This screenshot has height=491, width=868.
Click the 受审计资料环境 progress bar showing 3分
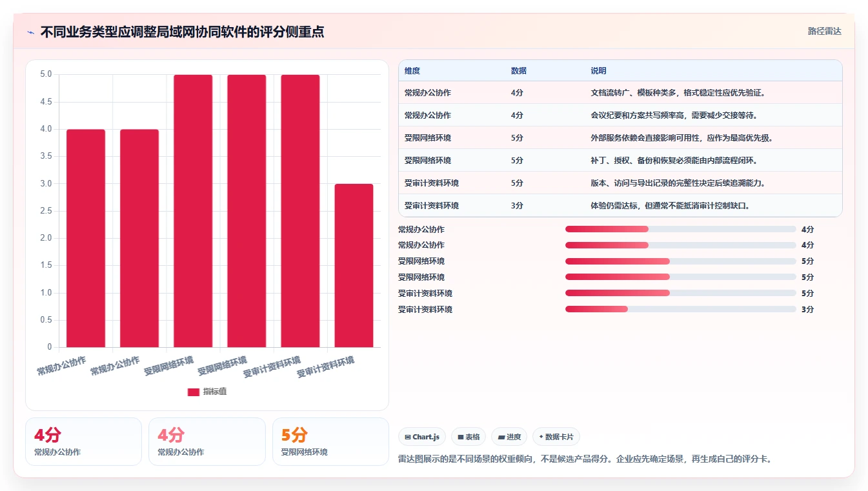[681, 309]
